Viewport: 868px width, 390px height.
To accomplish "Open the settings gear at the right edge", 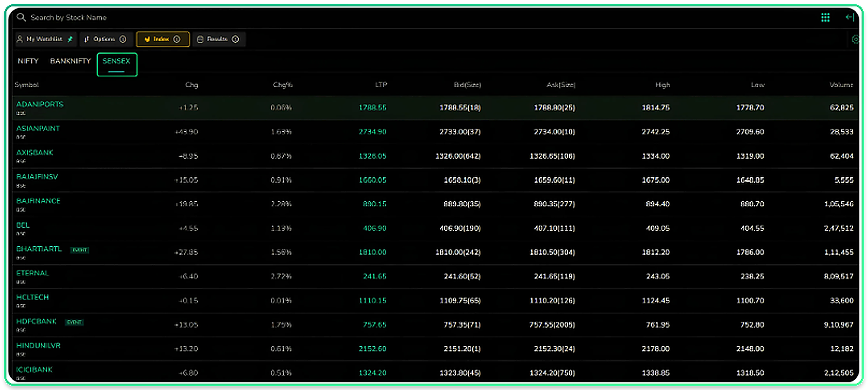I will click(x=855, y=39).
